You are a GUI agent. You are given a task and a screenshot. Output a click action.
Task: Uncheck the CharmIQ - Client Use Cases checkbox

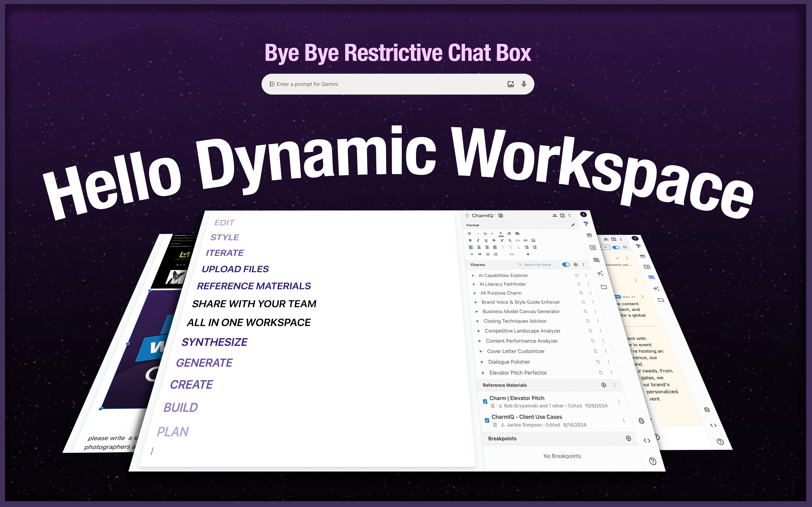pyautogui.click(x=487, y=420)
